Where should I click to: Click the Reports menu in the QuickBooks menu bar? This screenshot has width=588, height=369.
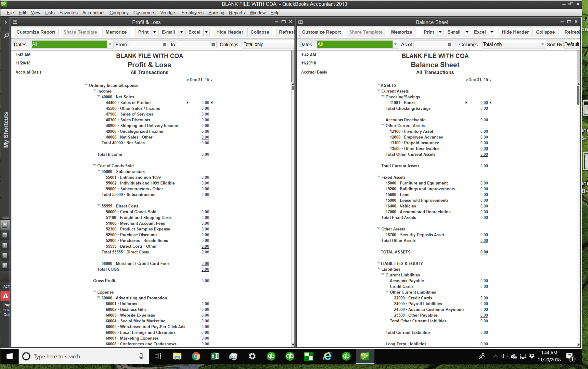coord(236,12)
